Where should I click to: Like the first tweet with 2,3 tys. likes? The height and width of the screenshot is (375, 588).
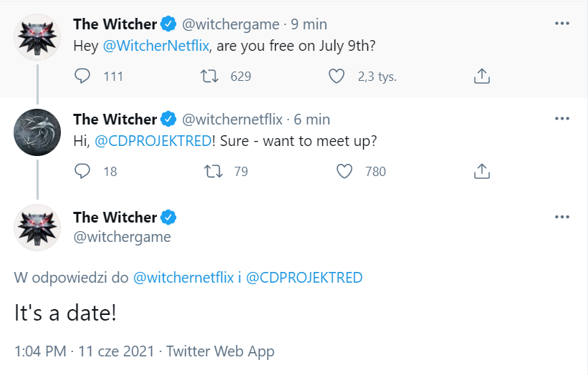click(337, 76)
